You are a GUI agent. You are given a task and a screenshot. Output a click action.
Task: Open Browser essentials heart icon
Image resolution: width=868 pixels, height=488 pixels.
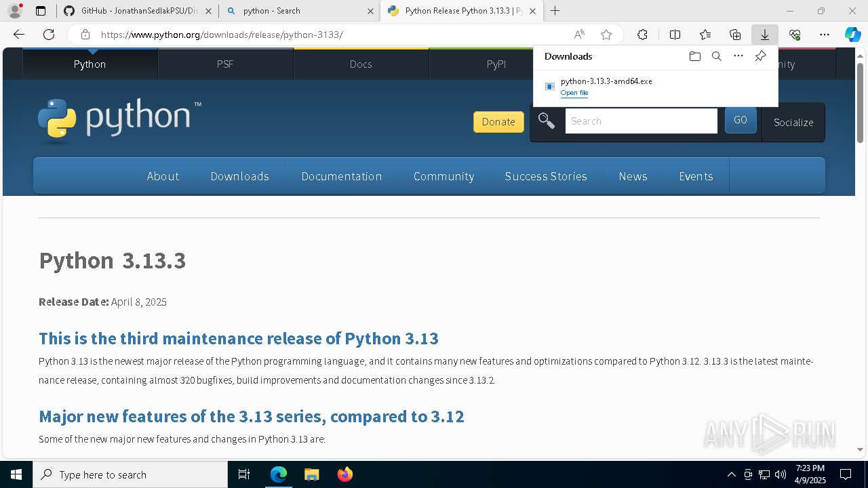point(795,35)
